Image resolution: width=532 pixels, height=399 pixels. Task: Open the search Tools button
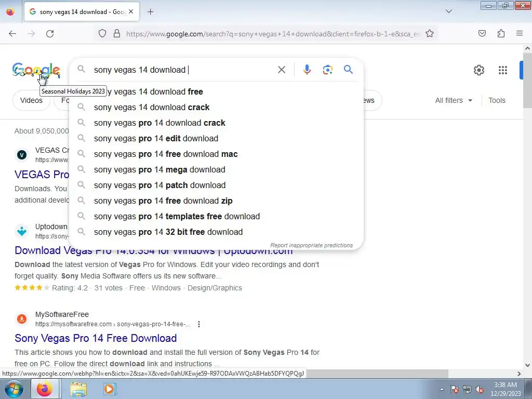point(497,100)
